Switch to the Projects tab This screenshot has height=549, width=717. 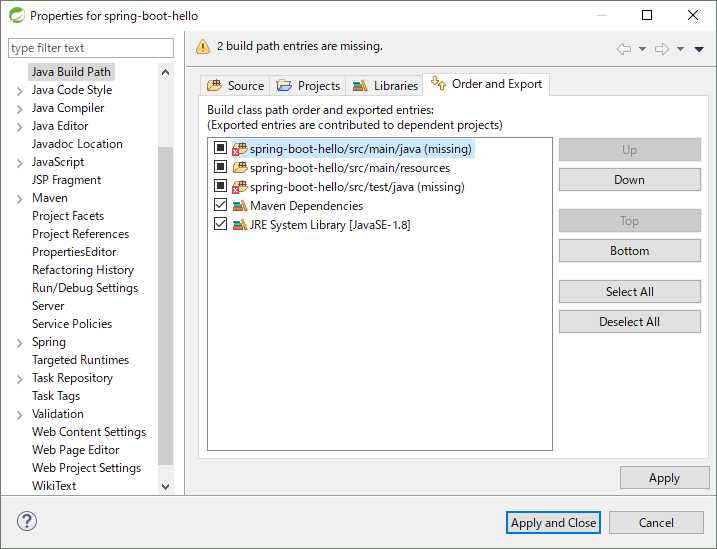pyautogui.click(x=308, y=85)
